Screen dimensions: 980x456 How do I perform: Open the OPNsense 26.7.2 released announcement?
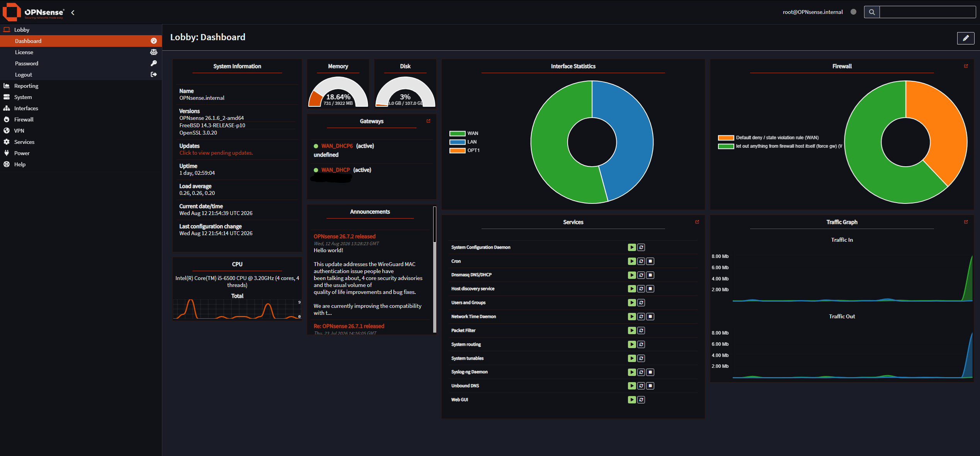click(344, 237)
